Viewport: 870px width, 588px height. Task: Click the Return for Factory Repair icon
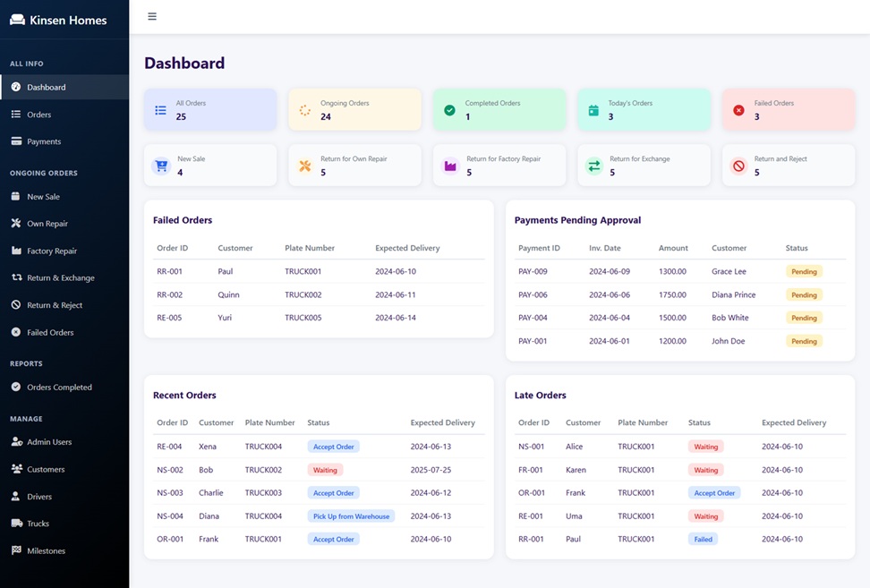tap(450, 166)
